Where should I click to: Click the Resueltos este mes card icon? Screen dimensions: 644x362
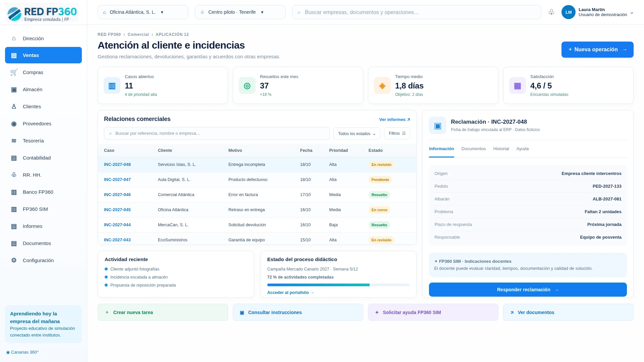pyautogui.click(x=247, y=85)
